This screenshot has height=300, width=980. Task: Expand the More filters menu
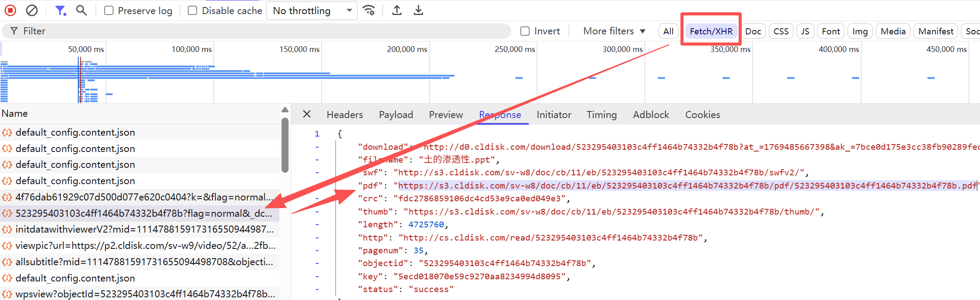click(x=614, y=31)
